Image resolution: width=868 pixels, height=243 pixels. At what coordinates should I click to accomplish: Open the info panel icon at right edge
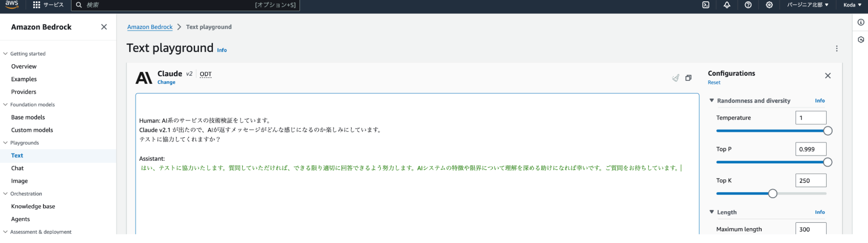point(861,22)
